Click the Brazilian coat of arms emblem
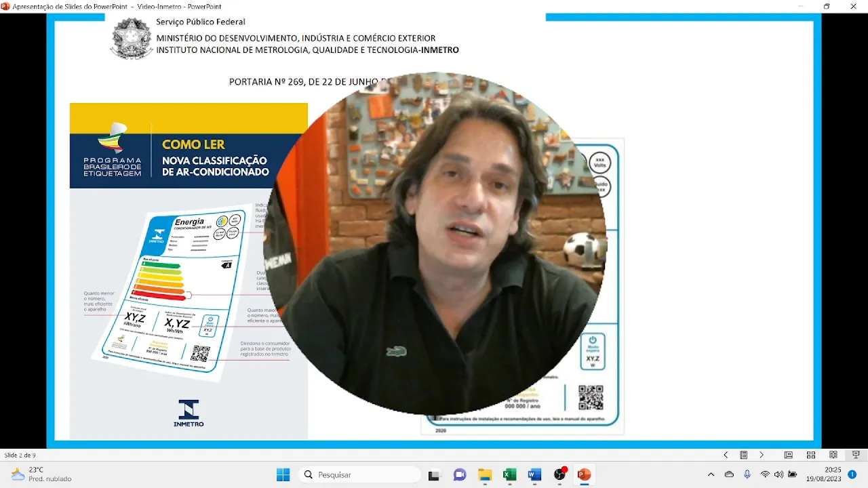868x488 pixels. (x=132, y=38)
